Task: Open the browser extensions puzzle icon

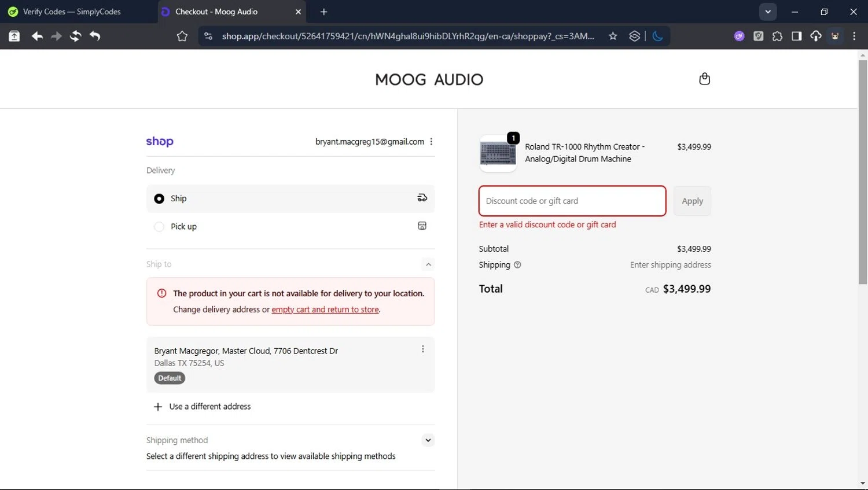Action: point(777,36)
